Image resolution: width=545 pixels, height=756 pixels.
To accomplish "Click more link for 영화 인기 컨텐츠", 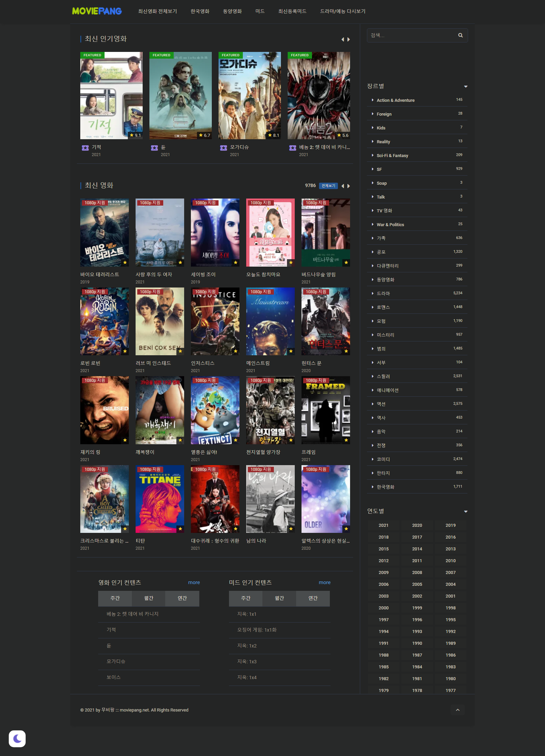I will tap(194, 582).
